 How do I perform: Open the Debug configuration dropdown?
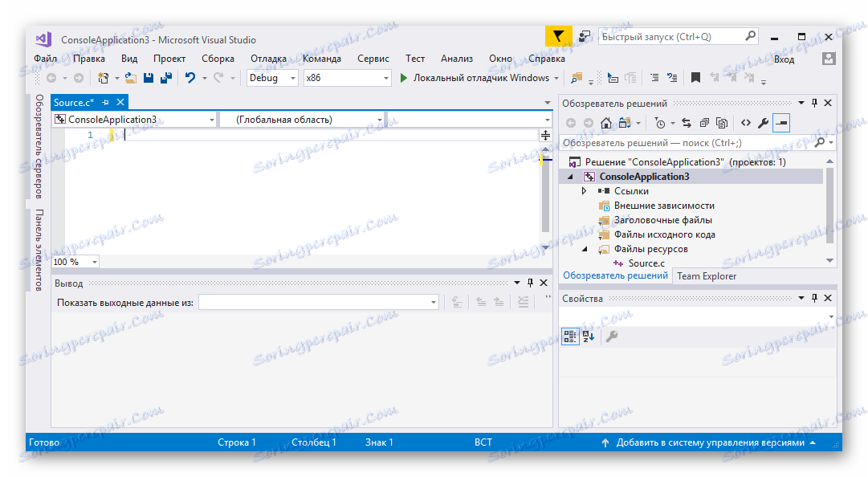pyautogui.click(x=292, y=78)
